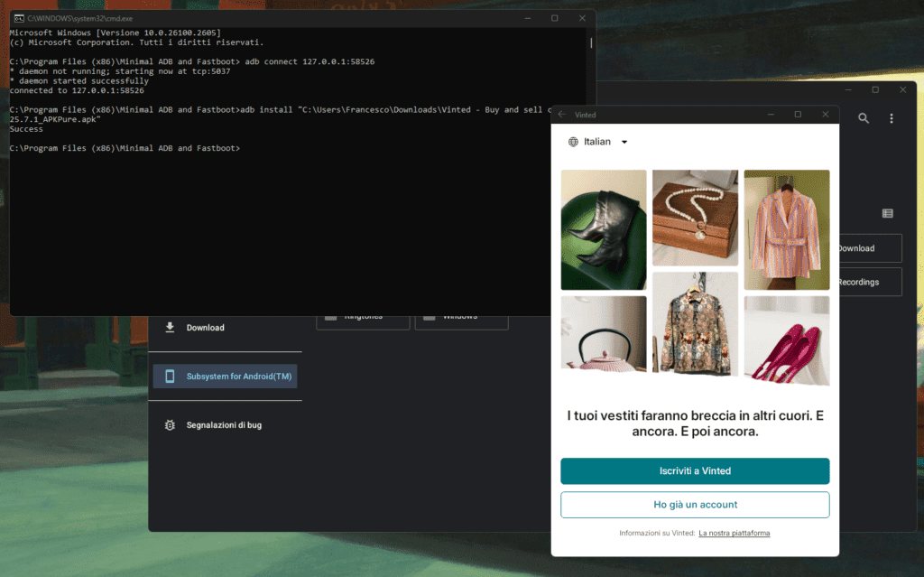This screenshot has width=924, height=577.
Task: Click the Download arrow icon in sidebar
Action: (170, 328)
